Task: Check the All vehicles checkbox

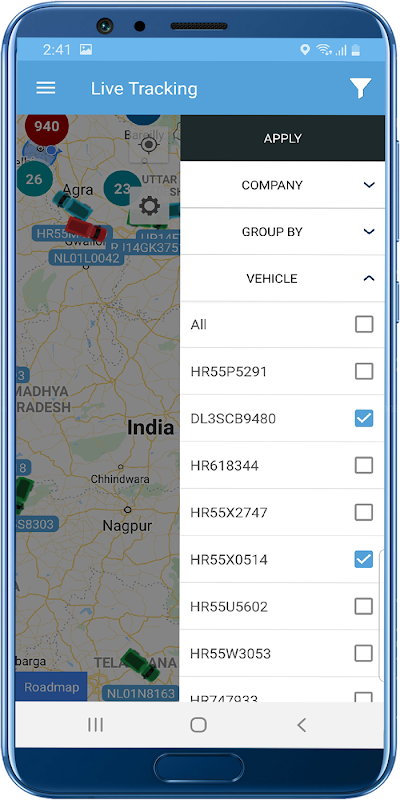Action: (364, 324)
